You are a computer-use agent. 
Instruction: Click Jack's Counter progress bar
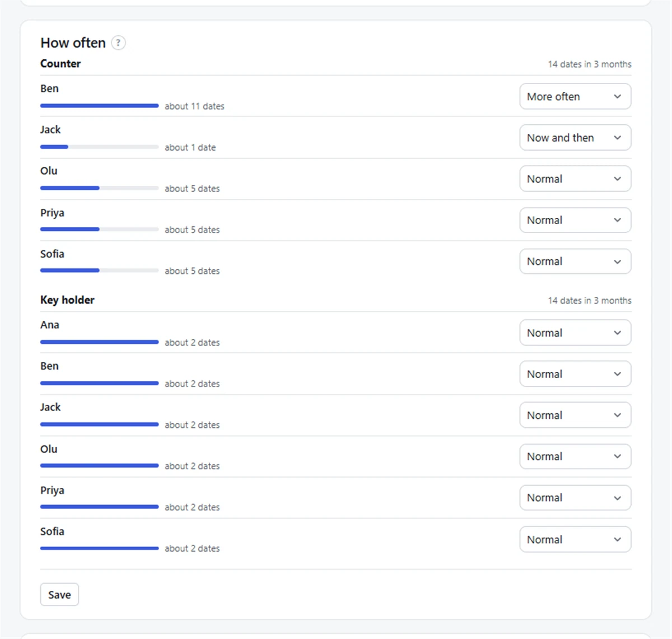click(99, 147)
